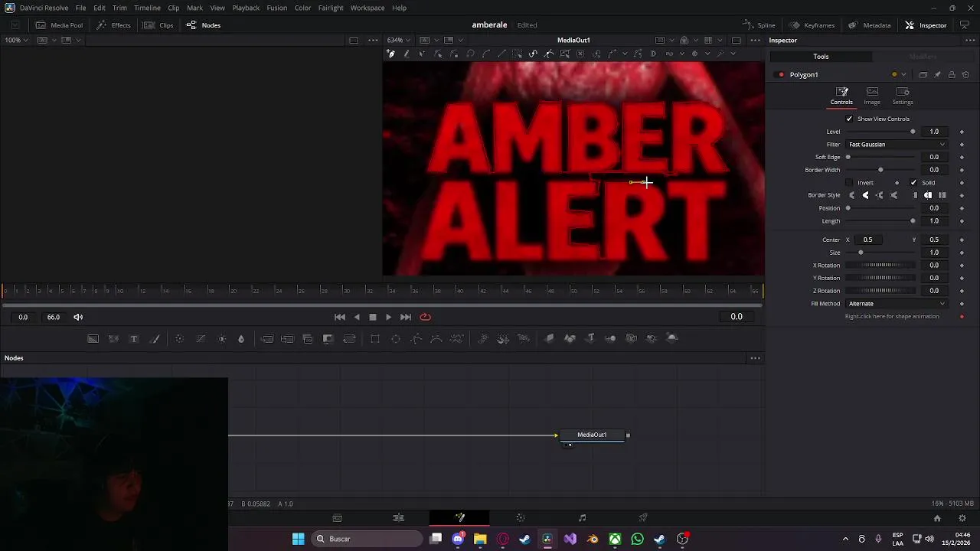
Task: Uncheck Show View Controls
Action: (849, 119)
